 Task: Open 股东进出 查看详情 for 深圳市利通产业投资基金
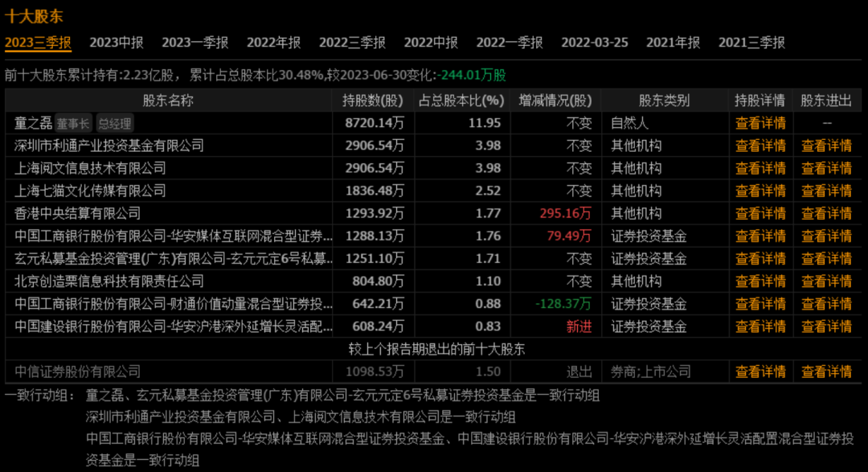pyautogui.click(x=826, y=146)
